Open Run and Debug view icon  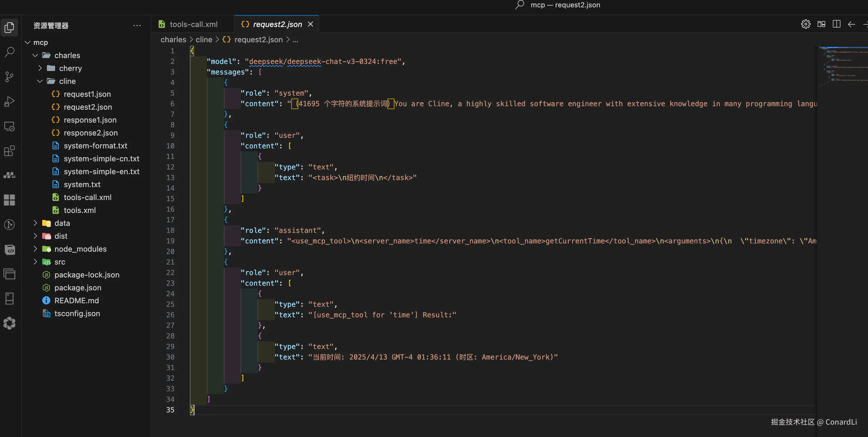9,101
